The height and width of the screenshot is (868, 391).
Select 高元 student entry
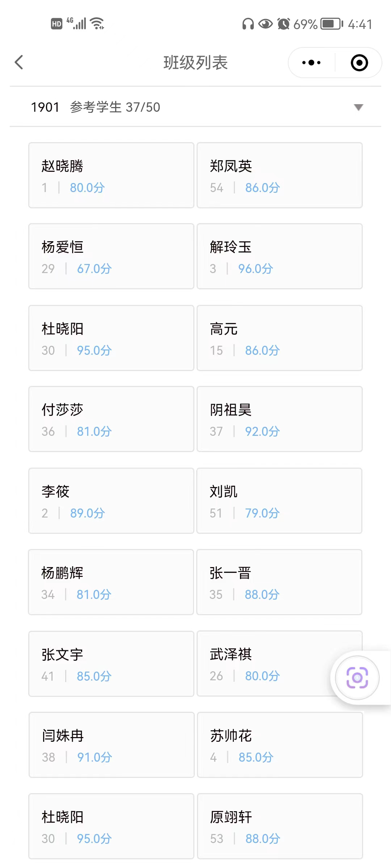tap(279, 338)
